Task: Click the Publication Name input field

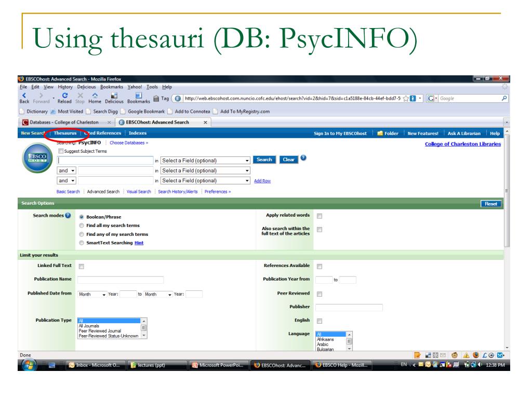Action: 121,280
